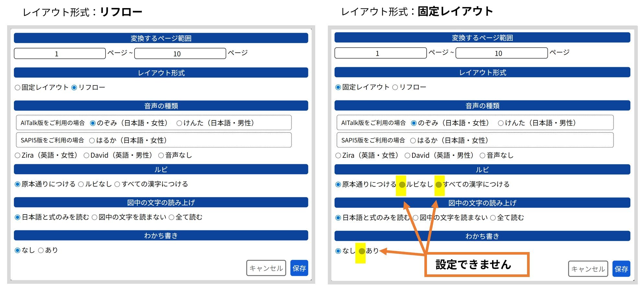
Task: Click 保存 button in right dialog
Action: pyautogui.click(x=621, y=269)
